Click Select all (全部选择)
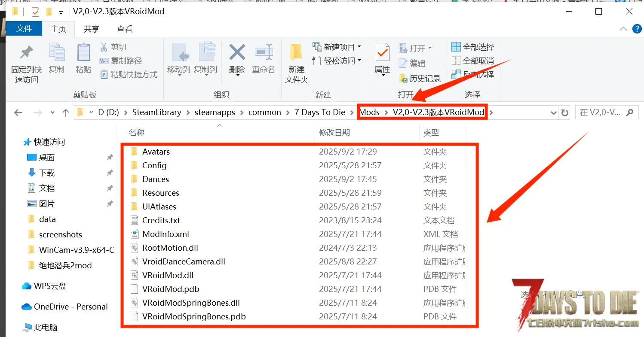This screenshot has height=337, width=644. pyautogui.click(x=473, y=47)
